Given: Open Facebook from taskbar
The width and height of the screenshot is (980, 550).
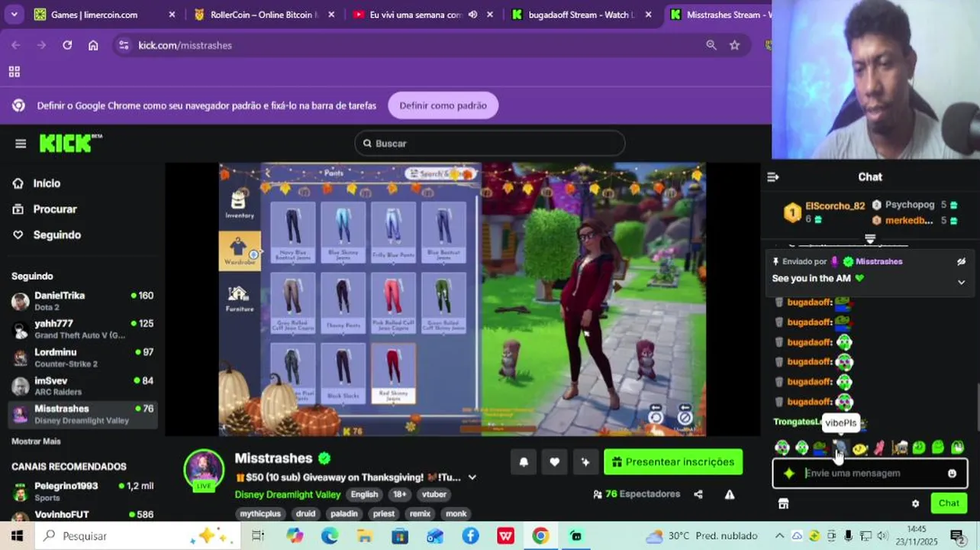Looking at the screenshot, I should click(x=470, y=536).
